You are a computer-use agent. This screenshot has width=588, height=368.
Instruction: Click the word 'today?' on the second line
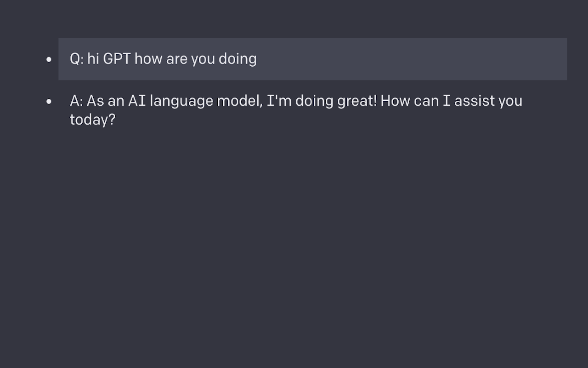point(92,120)
